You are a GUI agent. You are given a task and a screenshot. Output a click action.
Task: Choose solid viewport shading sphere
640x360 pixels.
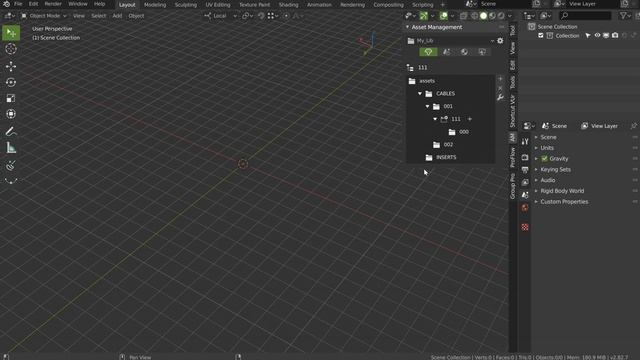click(x=483, y=16)
